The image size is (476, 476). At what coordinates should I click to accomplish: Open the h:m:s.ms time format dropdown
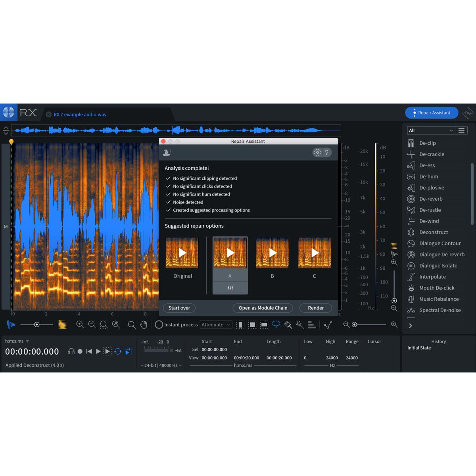tap(17, 341)
